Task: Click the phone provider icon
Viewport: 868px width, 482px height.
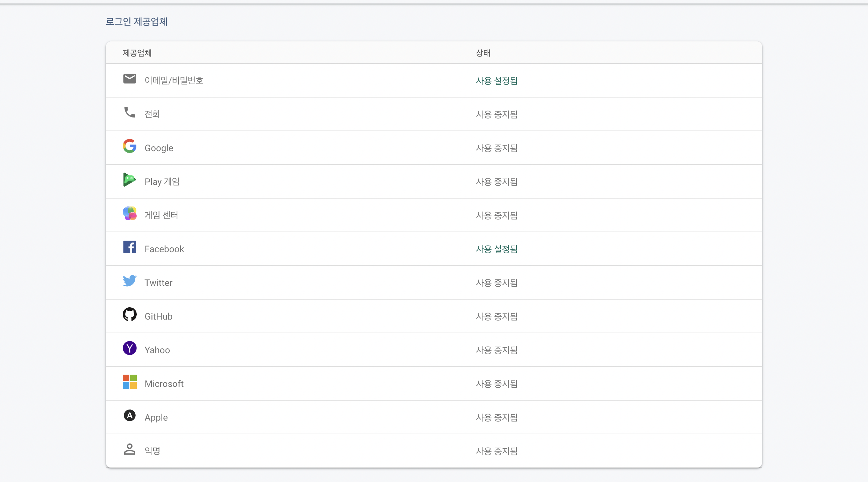Action: tap(129, 112)
